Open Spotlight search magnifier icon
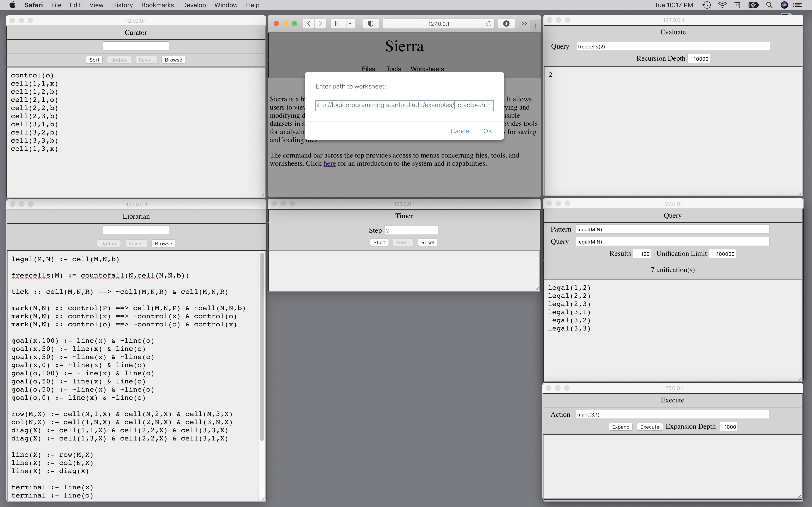The image size is (812, 507). pos(769,5)
